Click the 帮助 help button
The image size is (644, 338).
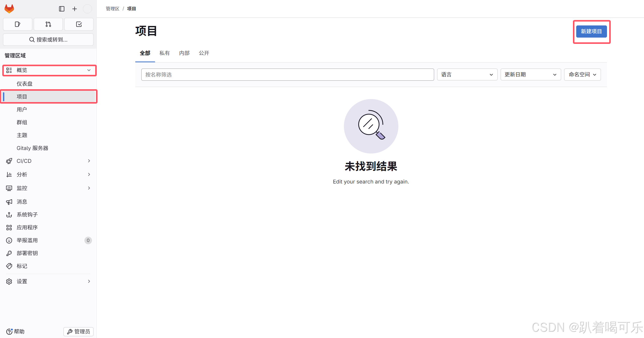15,331
